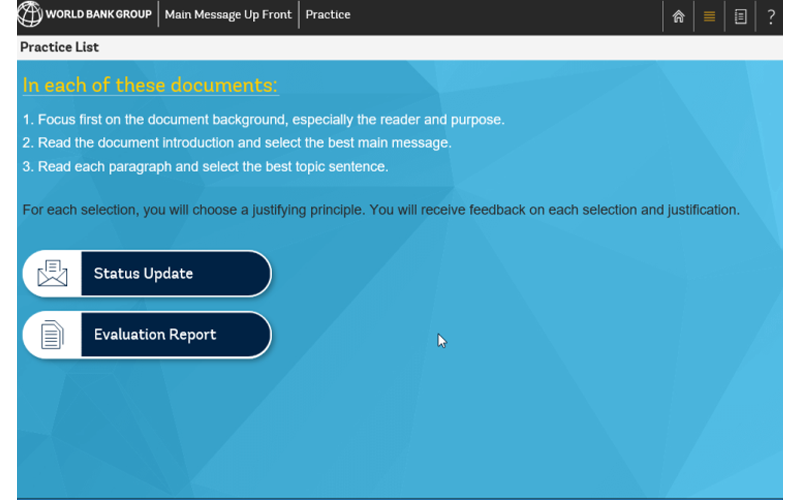Click empty space in the top navigation bar
The image size is (800, 500).
500,16
